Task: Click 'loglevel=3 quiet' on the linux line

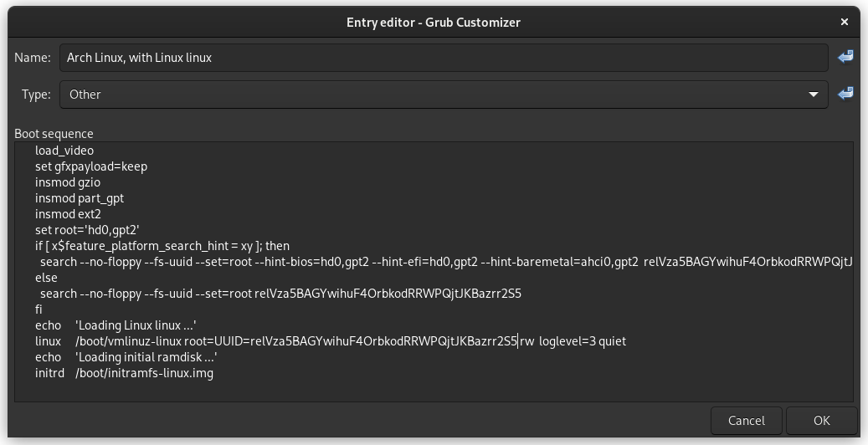Action: (583, 341)
